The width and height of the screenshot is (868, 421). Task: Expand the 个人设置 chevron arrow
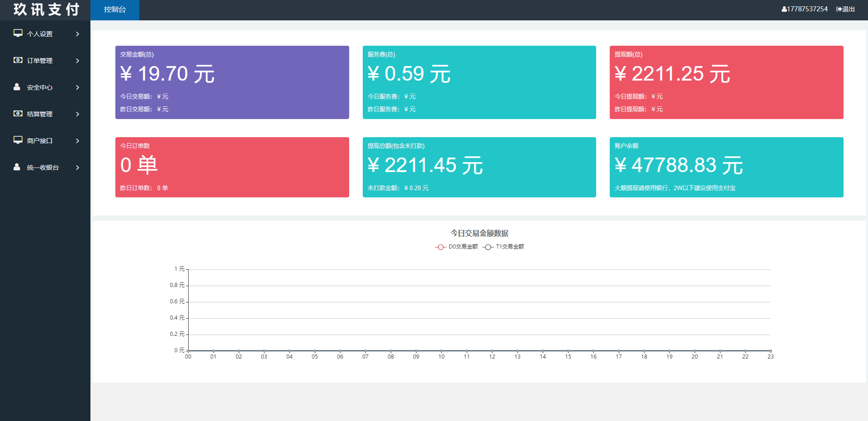tap(78, 34)
